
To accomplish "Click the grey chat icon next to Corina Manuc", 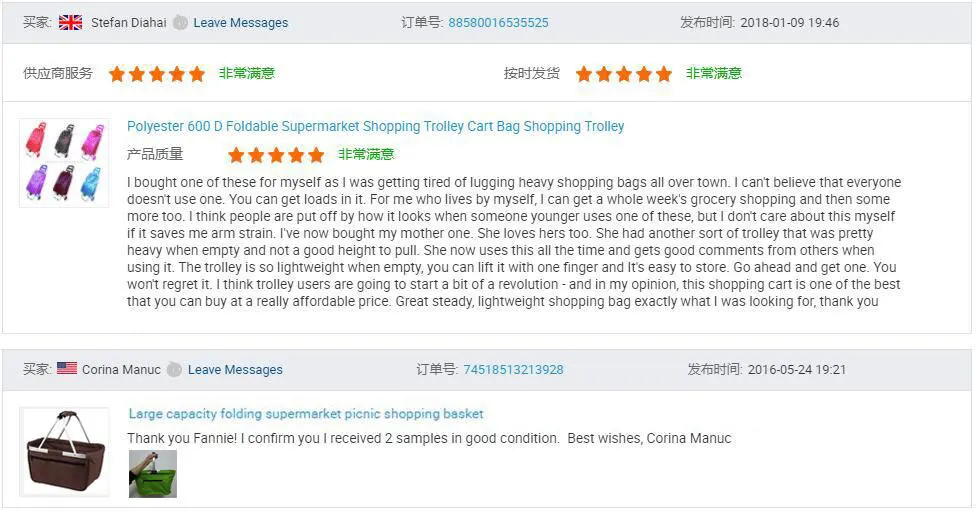I will (x=174, y=369).
